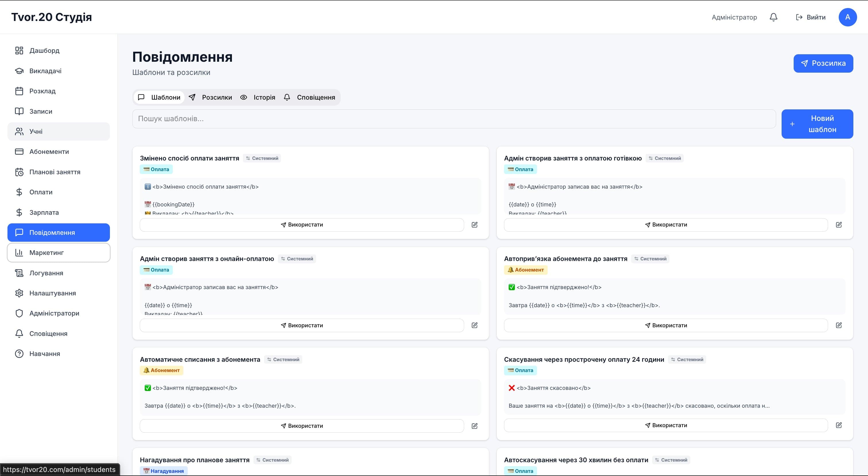868x476 pixels.
Task: Create a new template with Новий шаблон
Action: click(817, 124)
